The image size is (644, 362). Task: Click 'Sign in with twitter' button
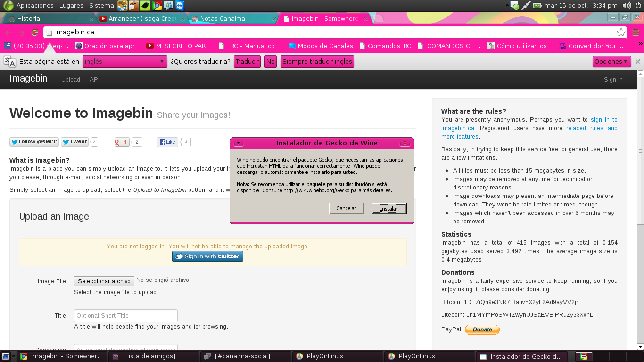(x=207, y=256)
